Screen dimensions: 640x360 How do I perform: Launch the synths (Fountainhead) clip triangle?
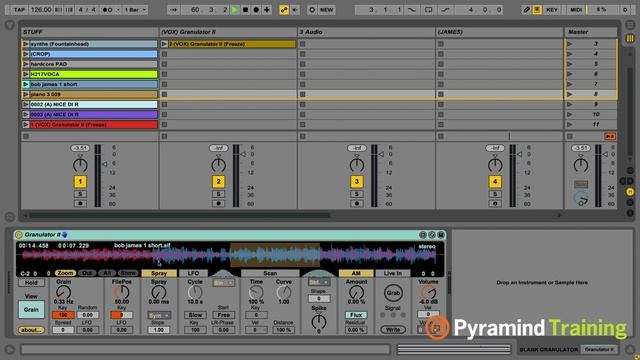coord(26,44)
